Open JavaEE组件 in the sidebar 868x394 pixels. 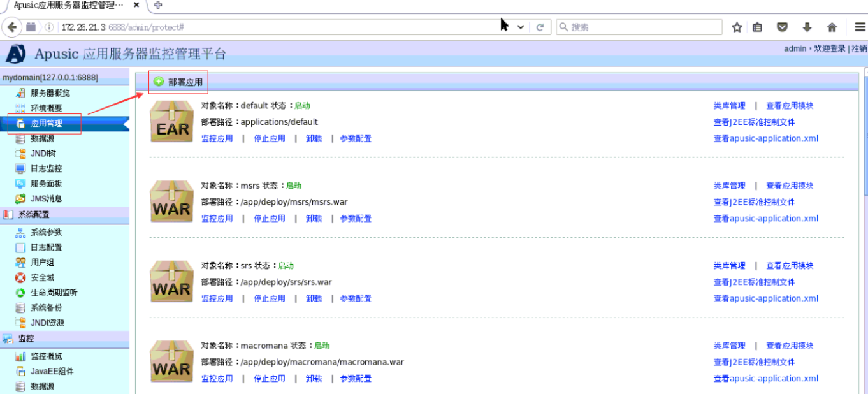pos(52,372)
